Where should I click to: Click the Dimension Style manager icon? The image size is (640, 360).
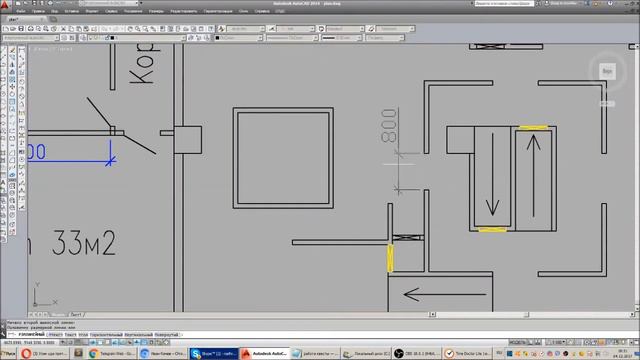click(271, 29)
